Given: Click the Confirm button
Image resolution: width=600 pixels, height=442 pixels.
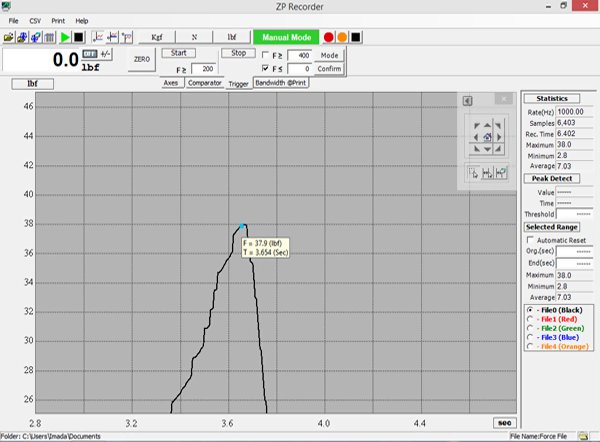Looking at the screenshot, I should 329,68.
